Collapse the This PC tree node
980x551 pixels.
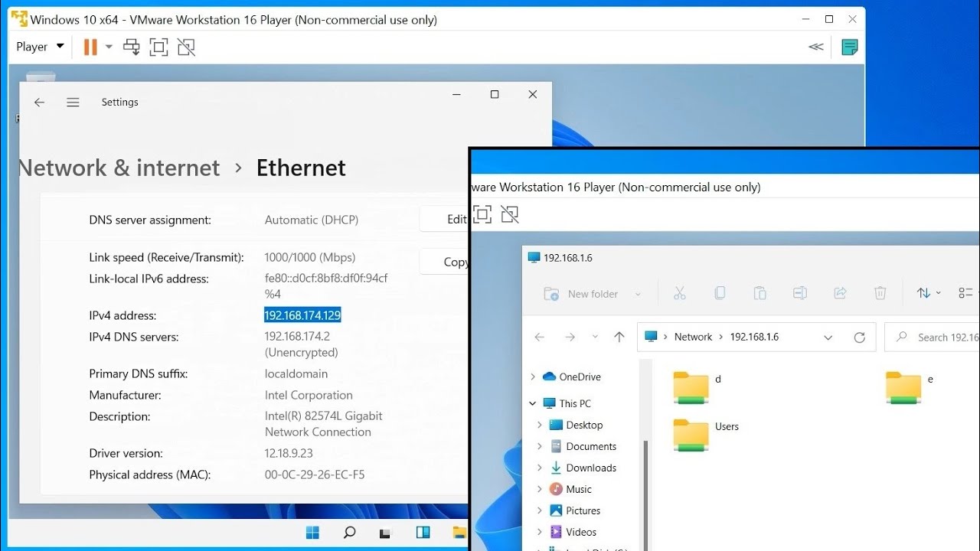pos(533,403)
